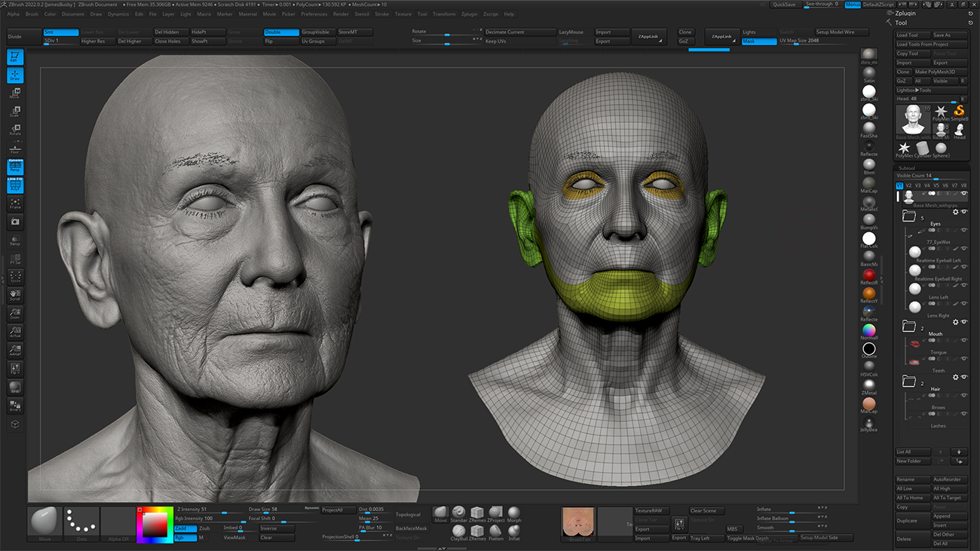Pick the Flatten brush icon
Image resolution: width=980 pixels, height=551 pixels.
[496, 531]
